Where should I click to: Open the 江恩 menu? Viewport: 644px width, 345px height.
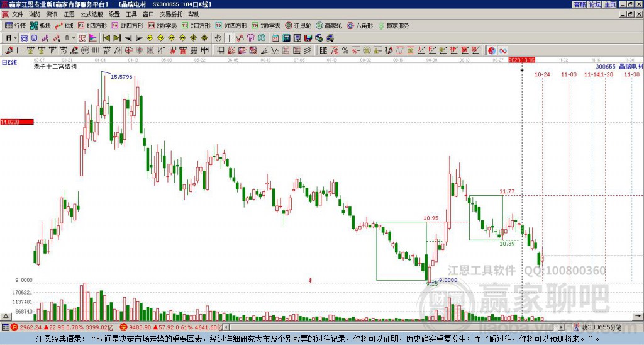[69, 14]
